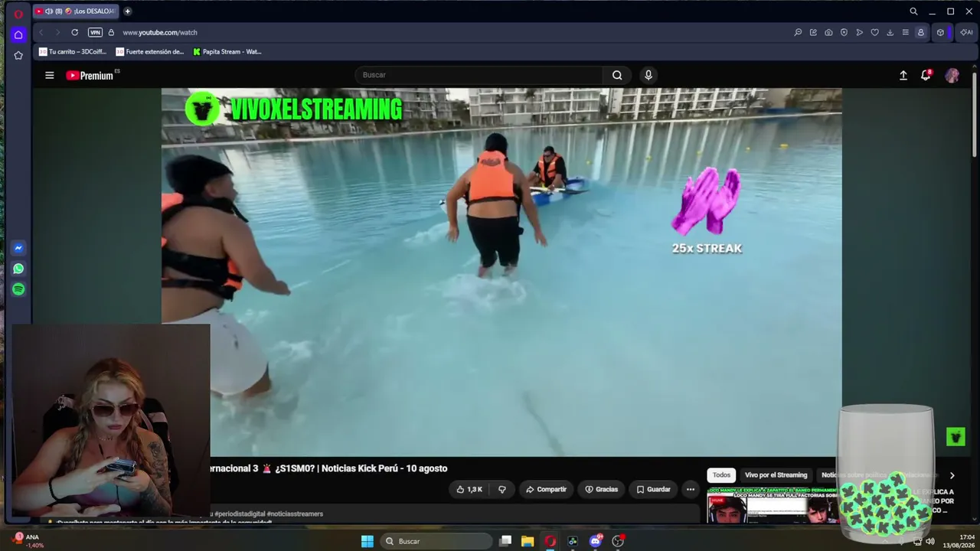Image resolution: width=980 pixels, height=551 pixels.
Task: Open Task View on the taskbar
Action: (505, 541)
